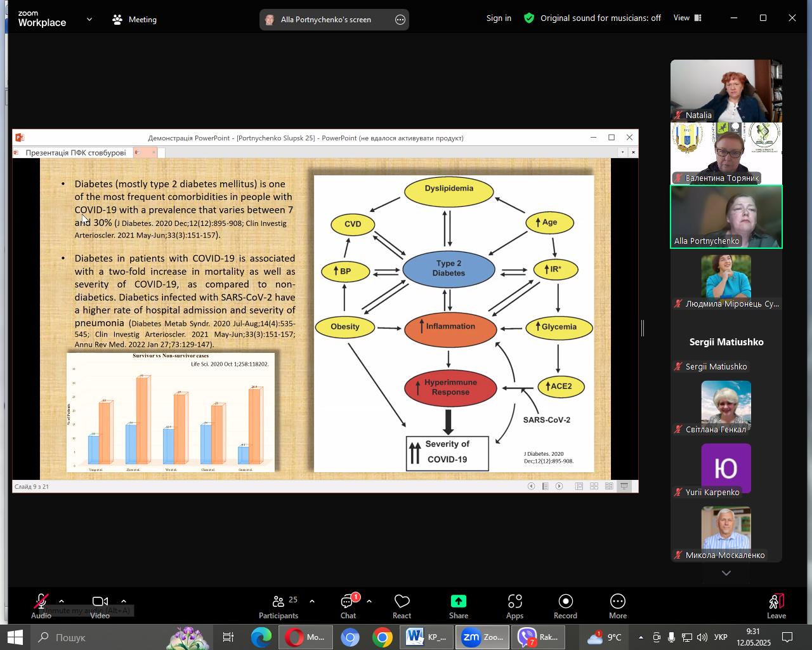Click the Slide Show view icon
Image resolution: width=812 pixels, height=650 pixels.
[x=624, y=486]
